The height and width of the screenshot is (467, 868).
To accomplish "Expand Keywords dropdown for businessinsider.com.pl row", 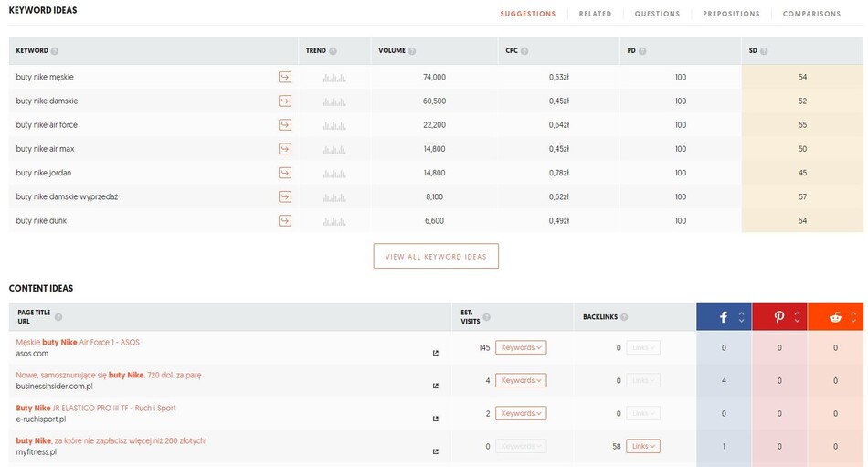I will point(521,380).
